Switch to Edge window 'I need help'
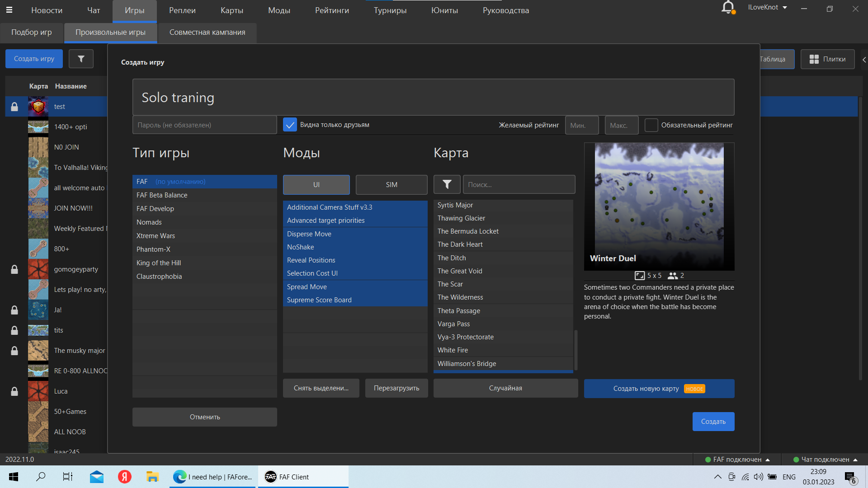868x488 pixels. pos(213,477)
